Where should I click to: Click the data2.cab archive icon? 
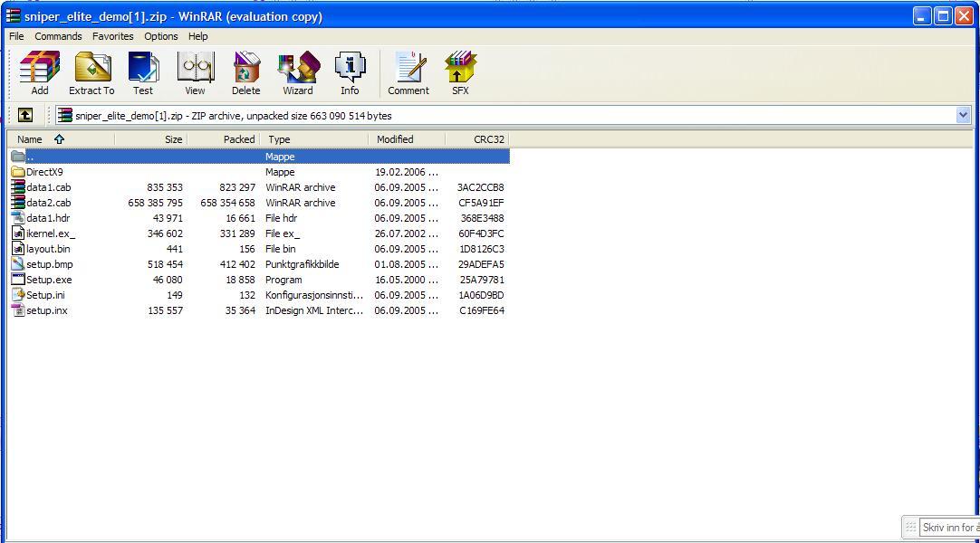coord(18,202)
